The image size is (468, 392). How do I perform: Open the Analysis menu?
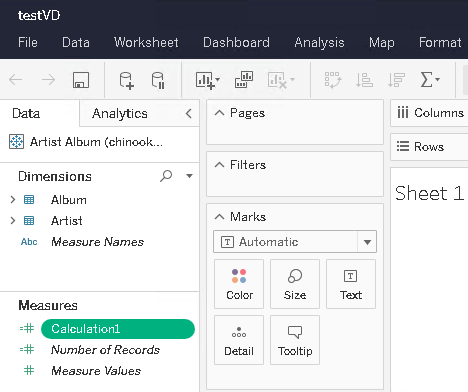click(x=319, y=42)
